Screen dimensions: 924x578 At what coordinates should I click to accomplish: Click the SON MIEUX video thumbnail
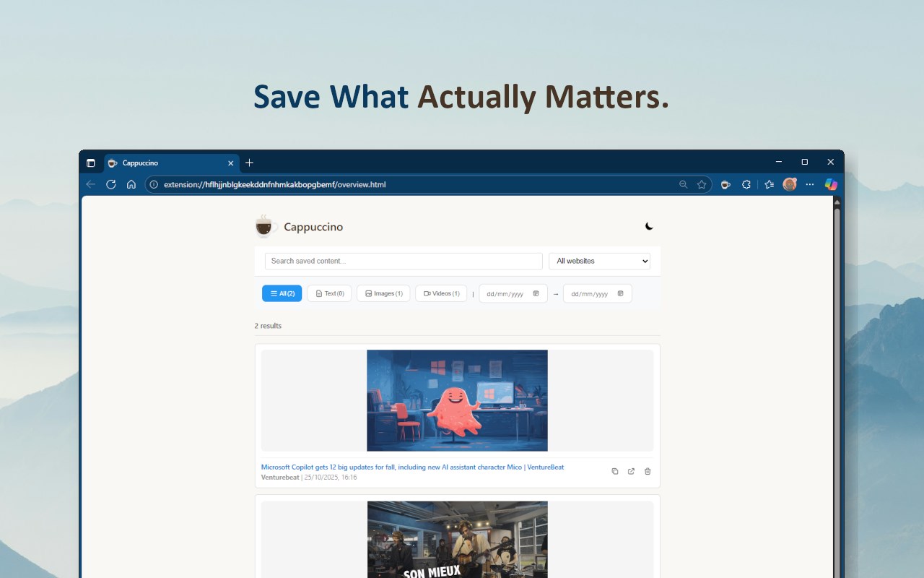click(x=457, y=540)
